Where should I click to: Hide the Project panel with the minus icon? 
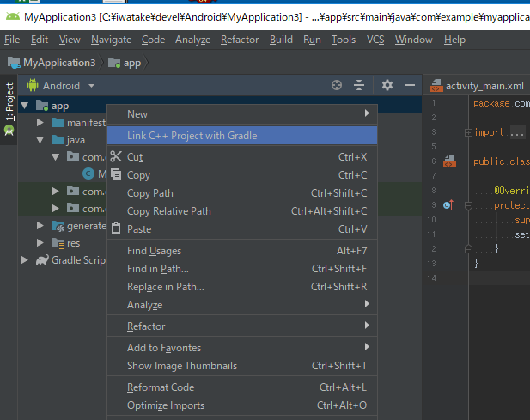410,85
